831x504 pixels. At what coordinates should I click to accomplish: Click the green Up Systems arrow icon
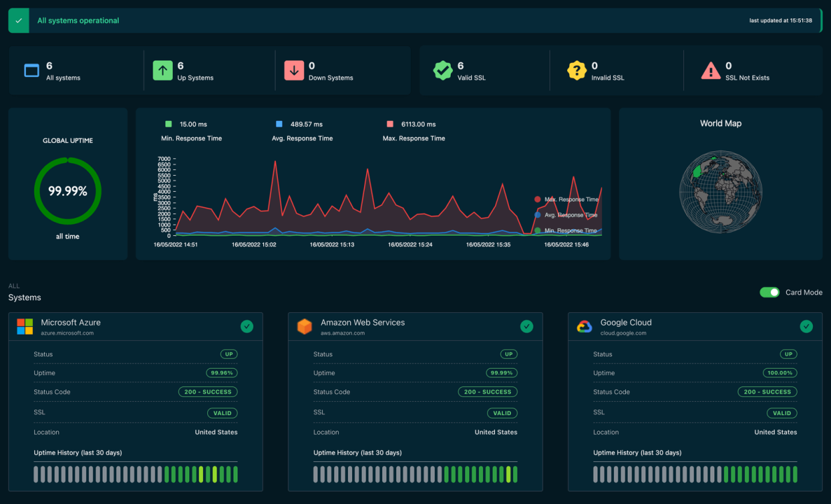162,71
